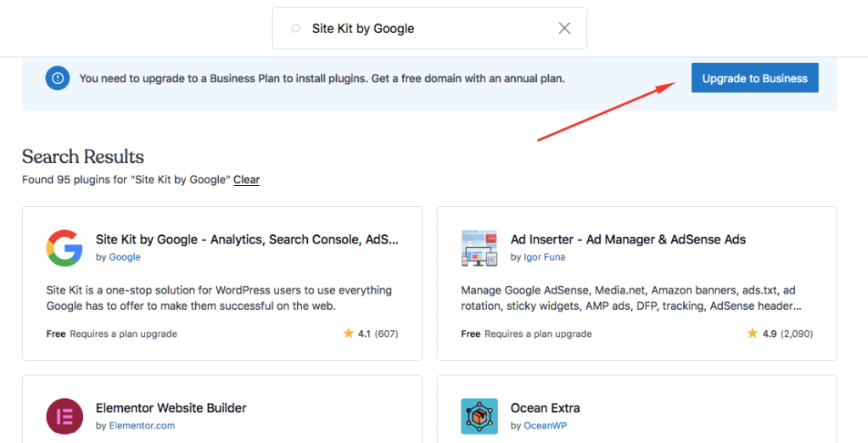The width and height of the screenshot is (868, 443).
Task: Click the Ad Inserter plugin icon
Action: click(479, 248)
